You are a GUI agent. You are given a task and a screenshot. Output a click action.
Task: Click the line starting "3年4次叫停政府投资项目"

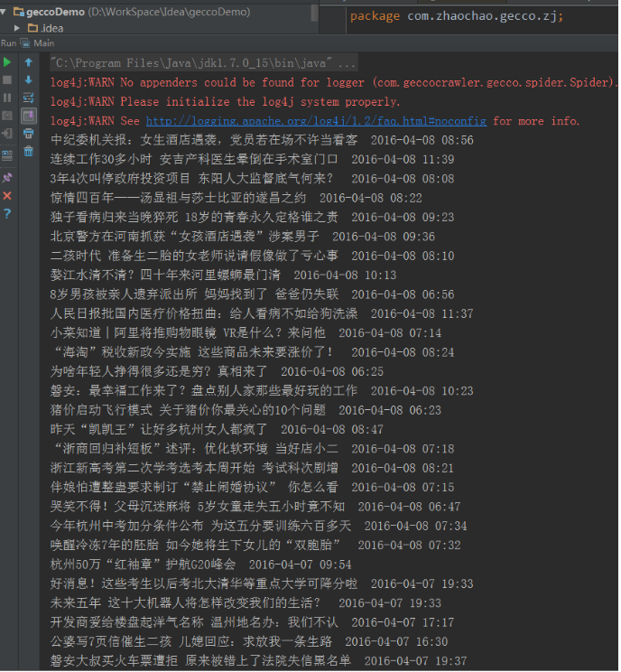point(252,179)
